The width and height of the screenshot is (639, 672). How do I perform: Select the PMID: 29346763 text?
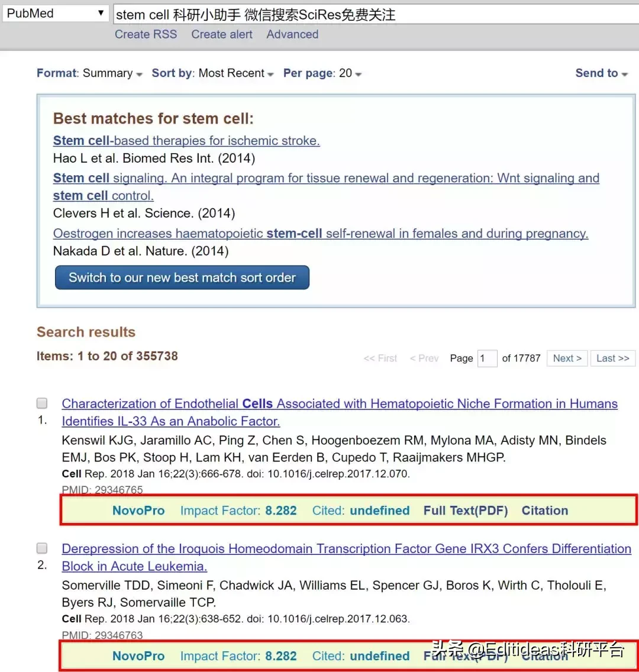(x=102, y=635)
